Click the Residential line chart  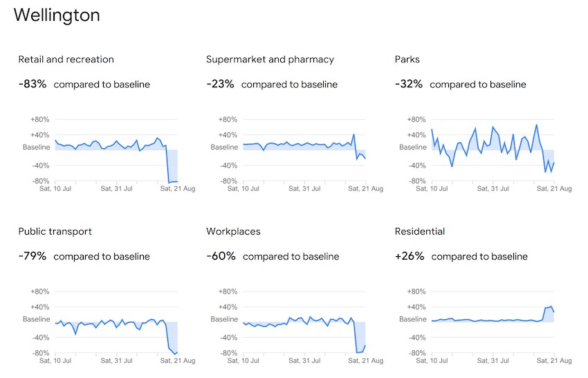(493, 321)
